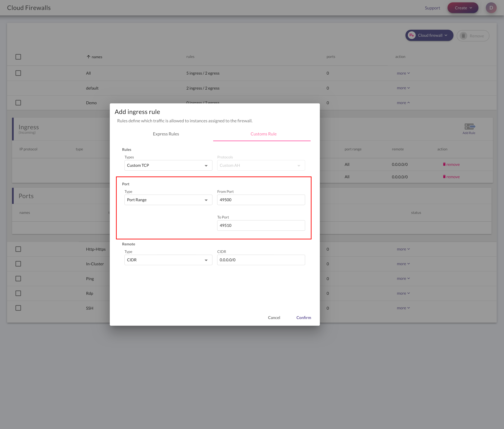Open the Types dropdown showing Custom TCP
This screenshot has height=429, width=504.
[168, 165]
